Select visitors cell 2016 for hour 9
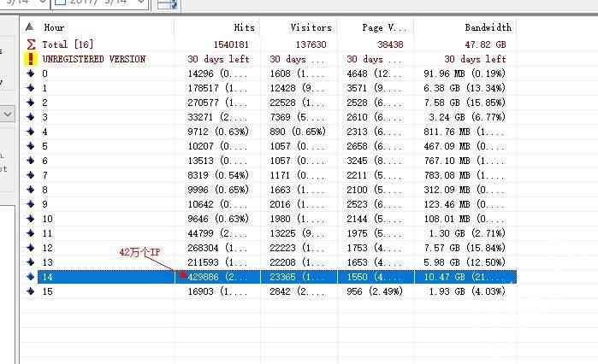This screenshot has height=364, width=598. click(x=298, y=204)
